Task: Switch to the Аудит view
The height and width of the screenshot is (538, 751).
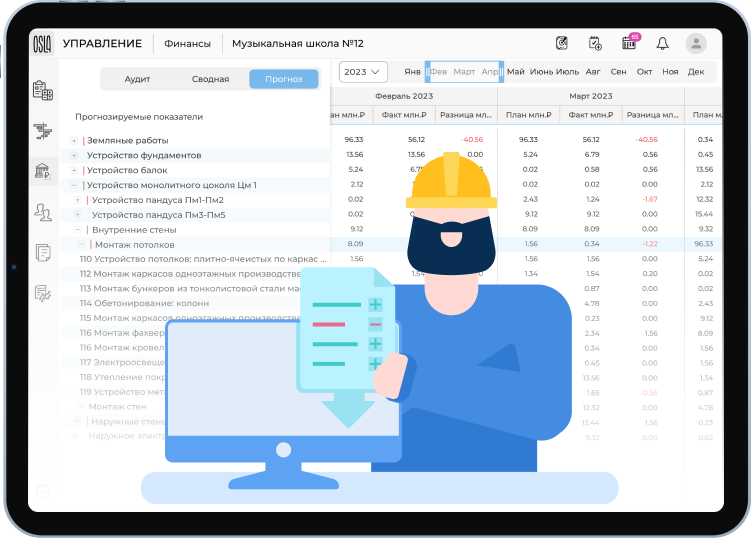Action: 137,79
